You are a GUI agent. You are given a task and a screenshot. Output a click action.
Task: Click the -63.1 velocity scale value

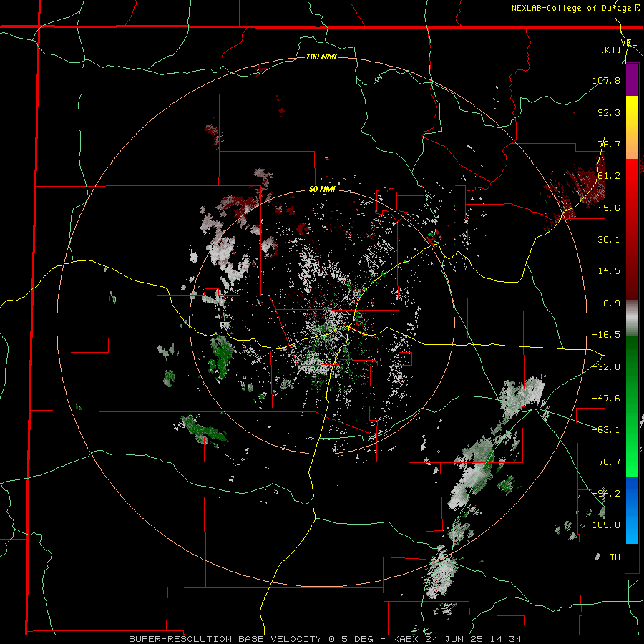(x=606, y=429)
